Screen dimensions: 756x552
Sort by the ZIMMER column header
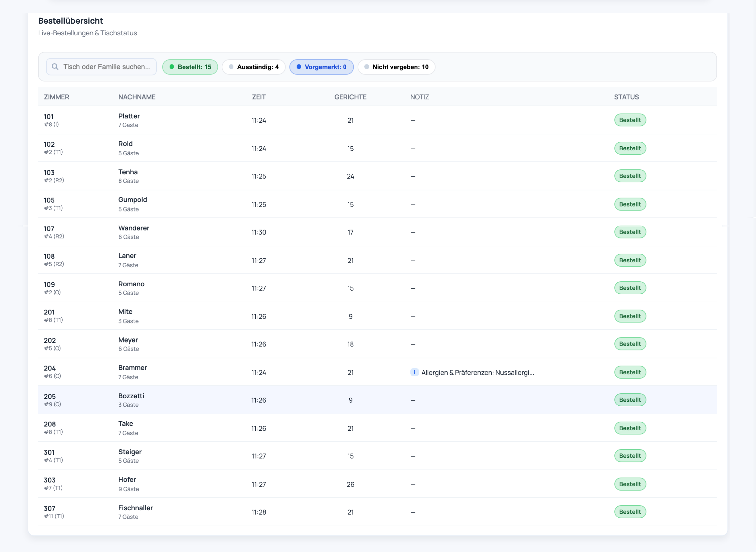point(56,97)
